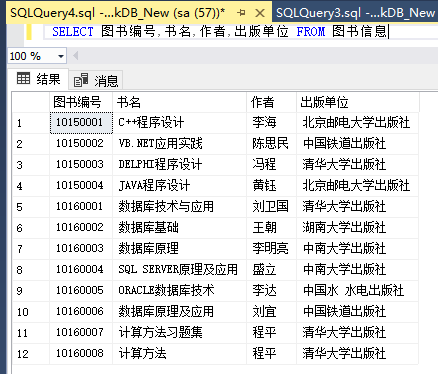The width and height of the screenshot is (438, 374).
Task: Click the 消息 tab icon
Action: (81, 80)
